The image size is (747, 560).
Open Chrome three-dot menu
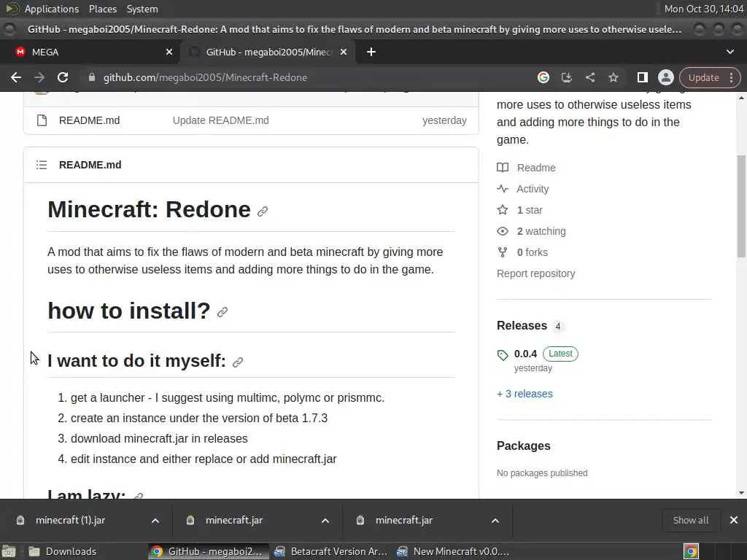[x=731, y=77]
